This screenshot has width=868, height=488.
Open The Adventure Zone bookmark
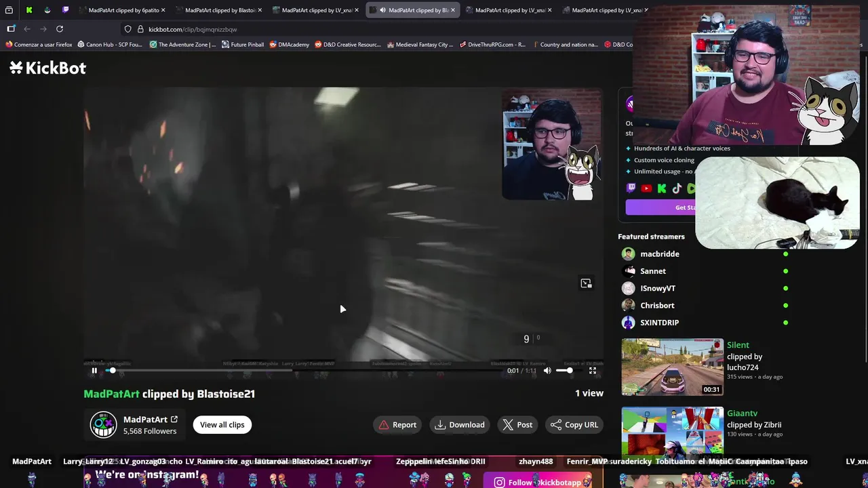click(182, 45)
